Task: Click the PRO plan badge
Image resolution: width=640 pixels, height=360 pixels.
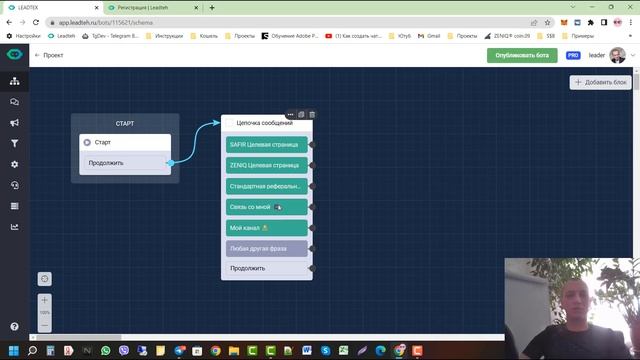Action: [573, 55]
